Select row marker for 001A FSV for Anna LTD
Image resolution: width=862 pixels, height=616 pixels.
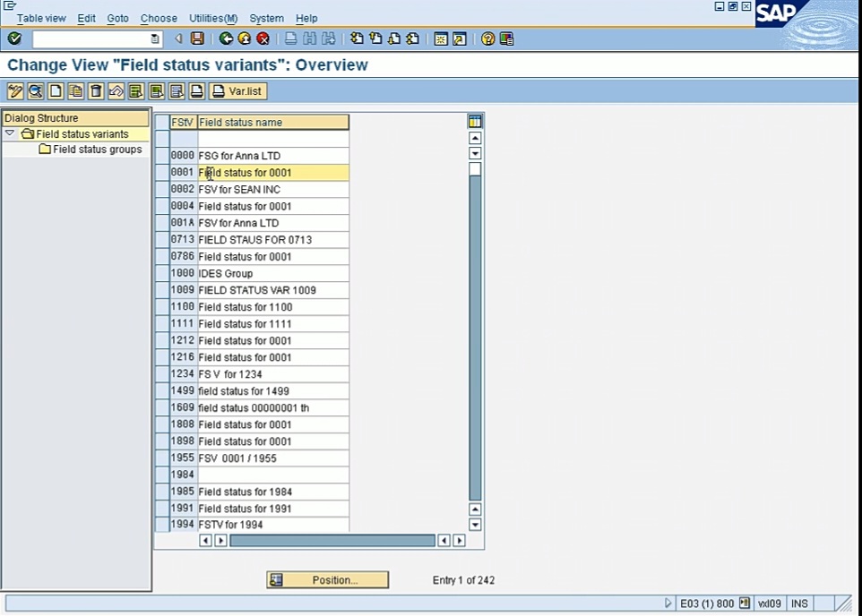tap(162, 223)
